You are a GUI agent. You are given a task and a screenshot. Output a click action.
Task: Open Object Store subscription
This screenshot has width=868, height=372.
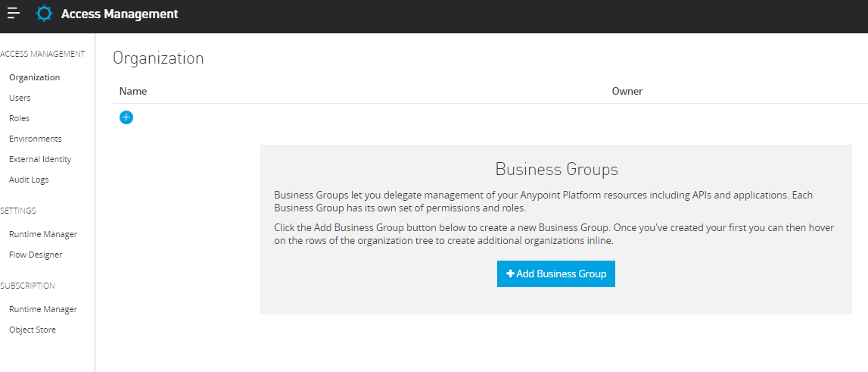coord(33,330)
